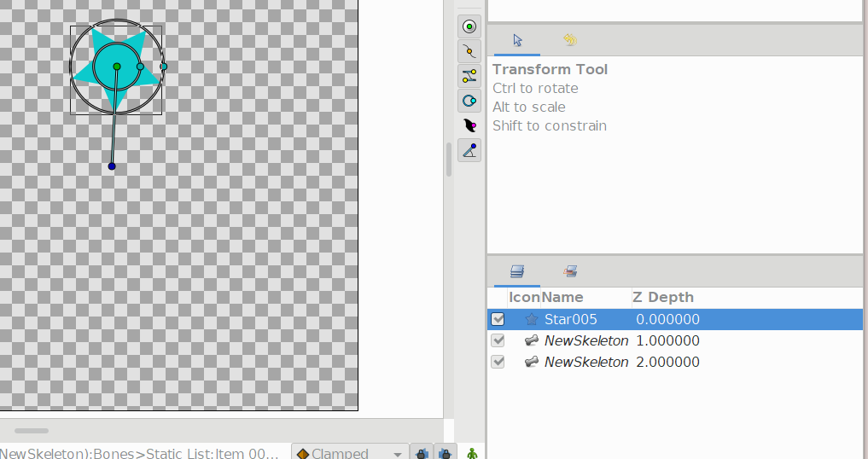Click the star icon of Star005 layer
Screen dimensions: 868x459
(x=532, y=319)
